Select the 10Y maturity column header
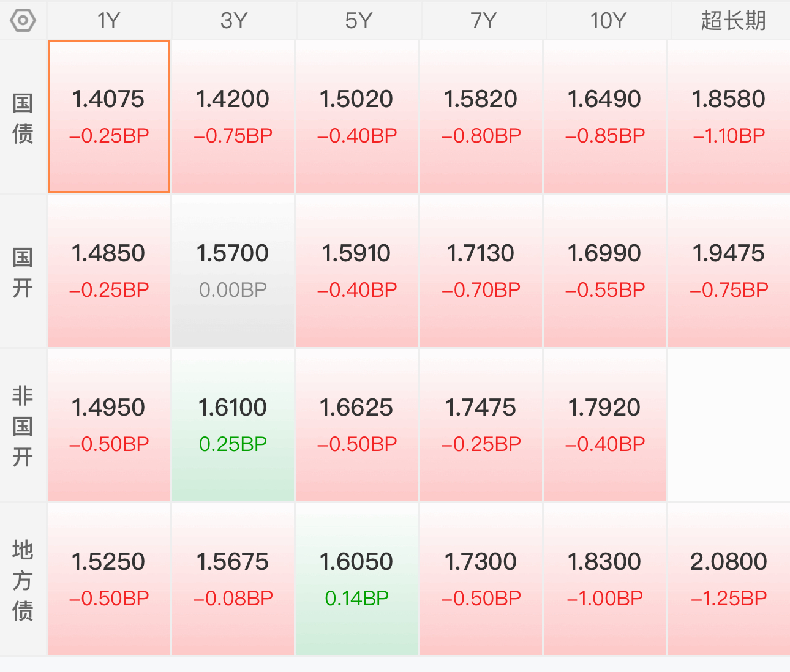 pos(608,21)
